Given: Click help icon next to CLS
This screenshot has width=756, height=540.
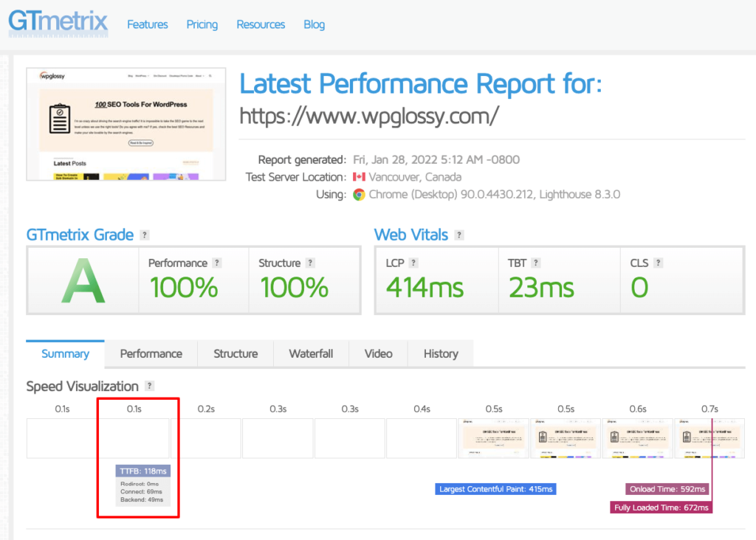Looking at the screenshot, I should point(658,263).
